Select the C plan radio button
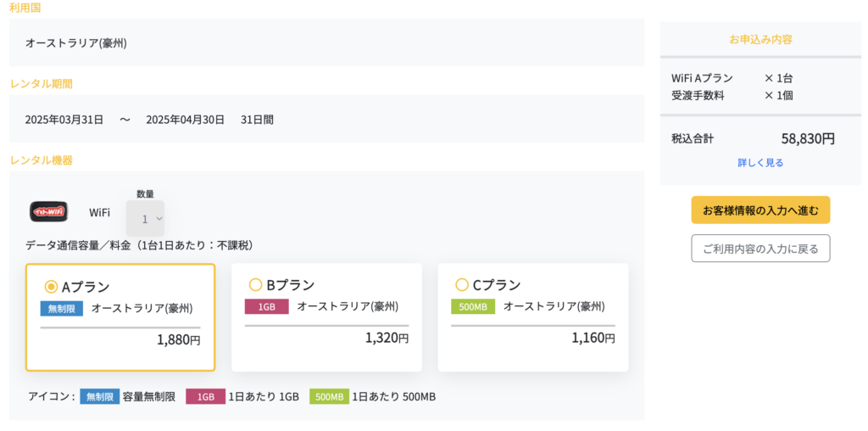Viewport: 868px width, 431px height. click(x=462, y=285)
